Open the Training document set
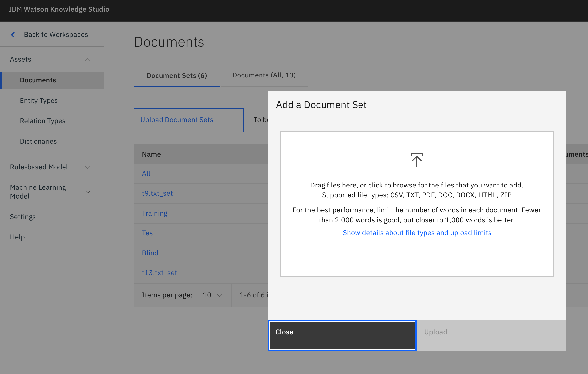Image resolution: width=588 pixels, height=374 pixels. coord(155,213)
